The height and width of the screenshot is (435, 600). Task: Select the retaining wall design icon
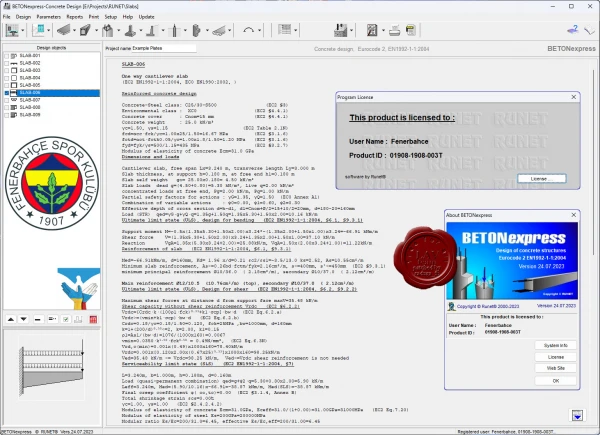pyautogui.click(x=152, y=30)
